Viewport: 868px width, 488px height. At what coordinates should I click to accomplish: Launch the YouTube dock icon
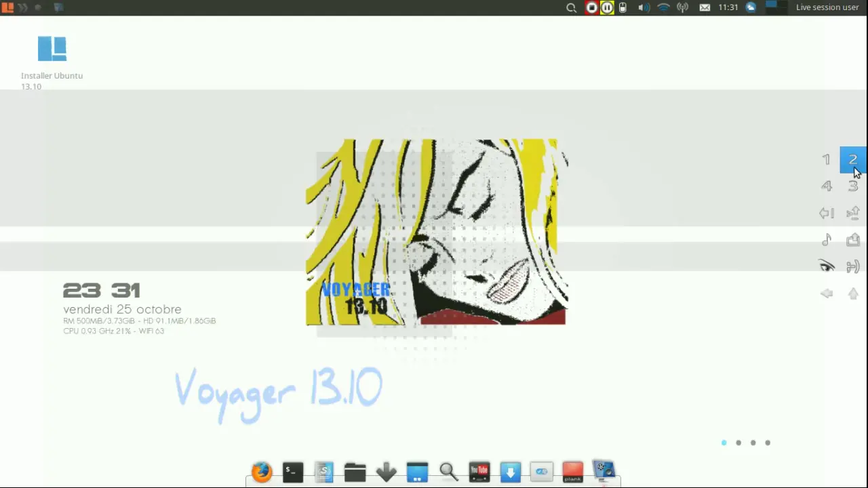[479, 472]
